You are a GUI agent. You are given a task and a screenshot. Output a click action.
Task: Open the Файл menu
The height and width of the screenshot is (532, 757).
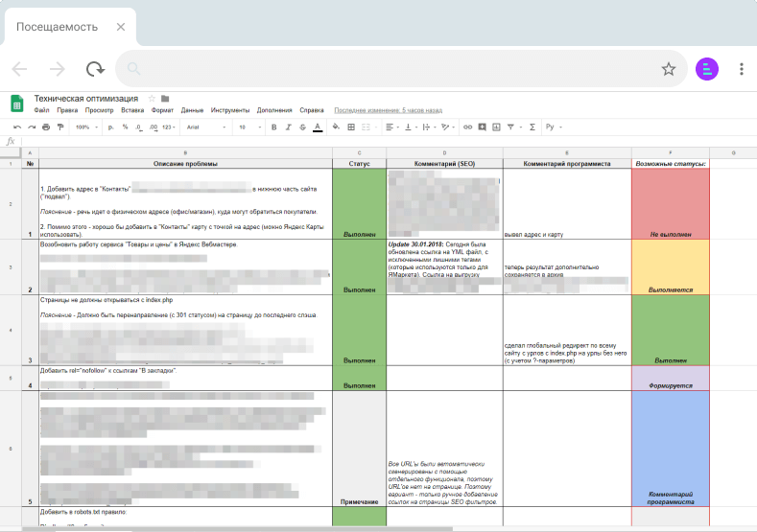41,110
